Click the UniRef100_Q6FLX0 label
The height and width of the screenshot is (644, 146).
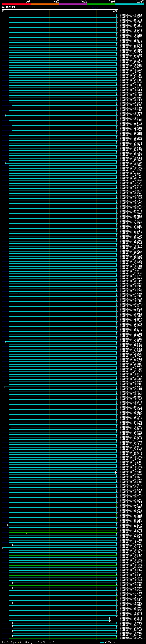click(131, 557)
